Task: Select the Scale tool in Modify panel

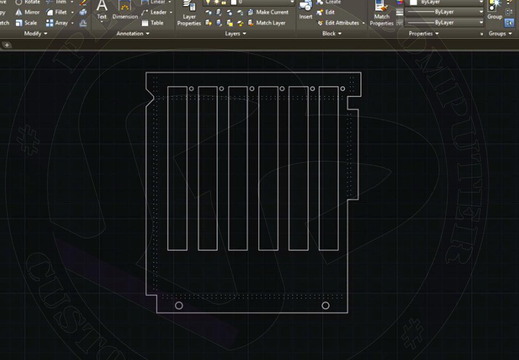Action: click(x=26, y=23)
